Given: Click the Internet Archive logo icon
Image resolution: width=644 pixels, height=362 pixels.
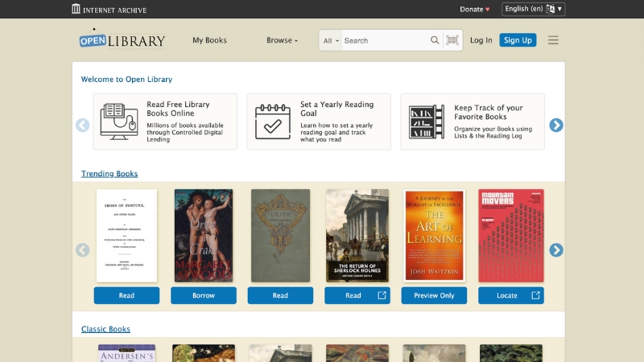Looking at the screenshot, I should tap(76, 9).
